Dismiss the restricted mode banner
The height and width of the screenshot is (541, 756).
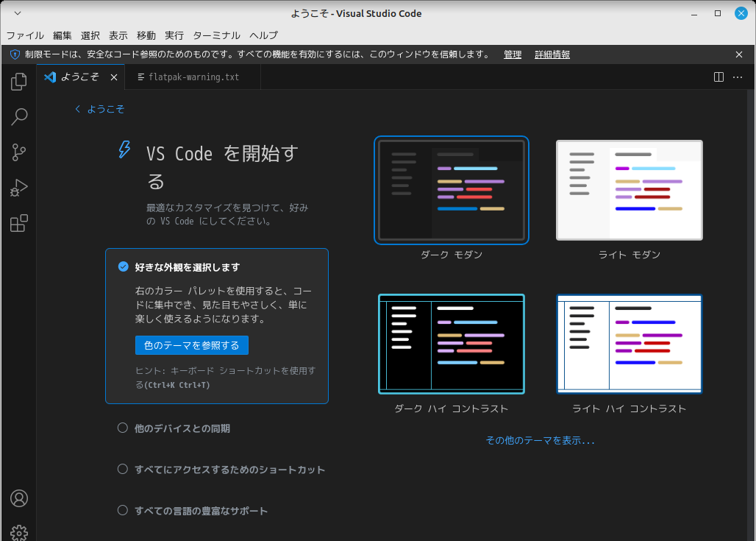738,54
